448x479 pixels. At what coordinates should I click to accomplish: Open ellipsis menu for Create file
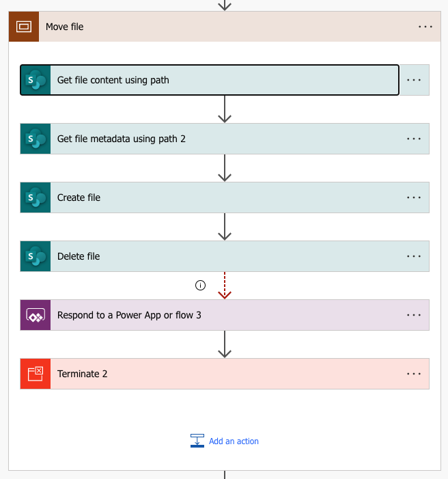pos(414,197)
